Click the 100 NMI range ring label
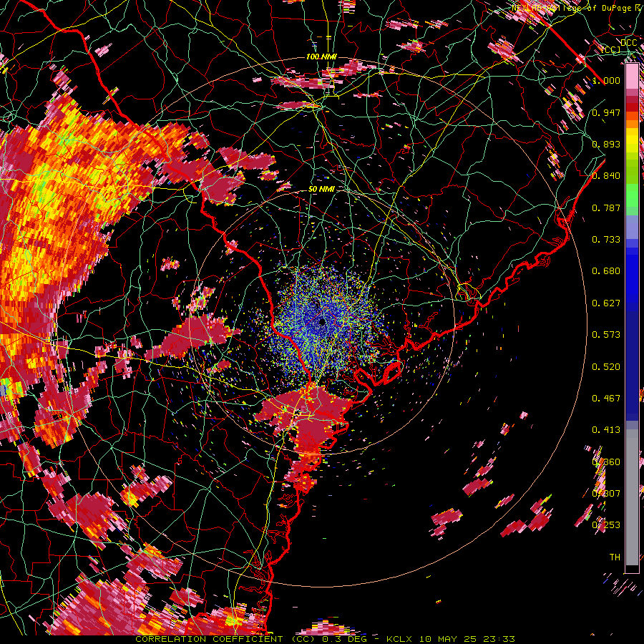The width and height of the screenshot is (644, 644). (321, 57)
